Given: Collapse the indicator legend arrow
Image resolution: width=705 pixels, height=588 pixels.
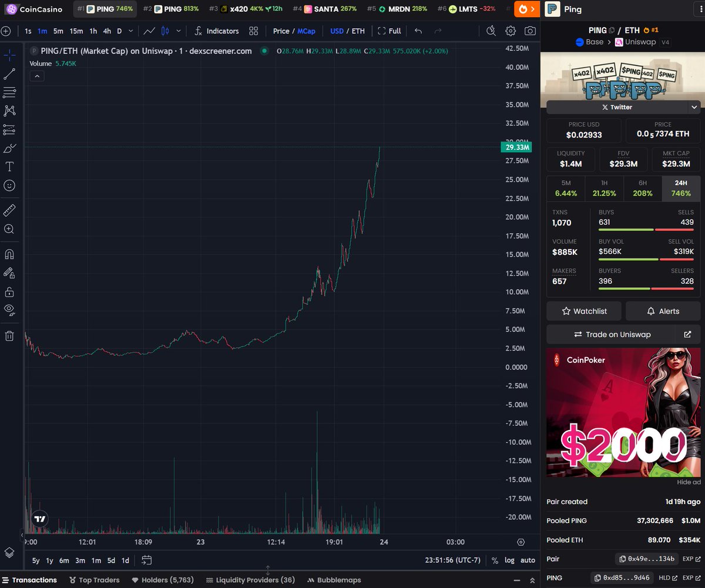Looking at the screenshot, I should click(36, 76).
